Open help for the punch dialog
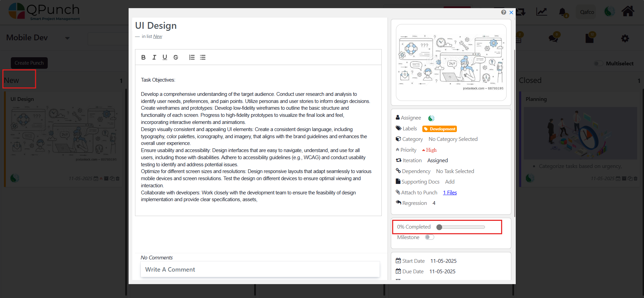The height and width of the screenshot is (298, 644). click(x=504, y=12)
